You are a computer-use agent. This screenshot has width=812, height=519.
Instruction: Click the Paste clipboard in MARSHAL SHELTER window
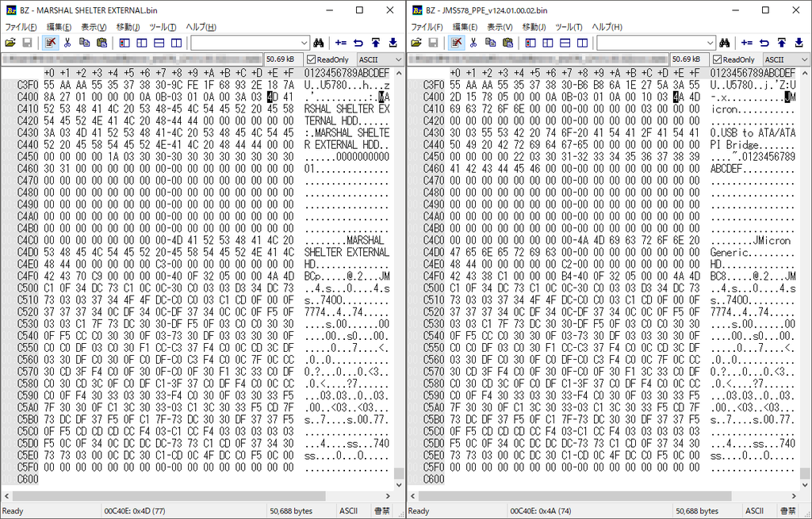tap(101, 43)
